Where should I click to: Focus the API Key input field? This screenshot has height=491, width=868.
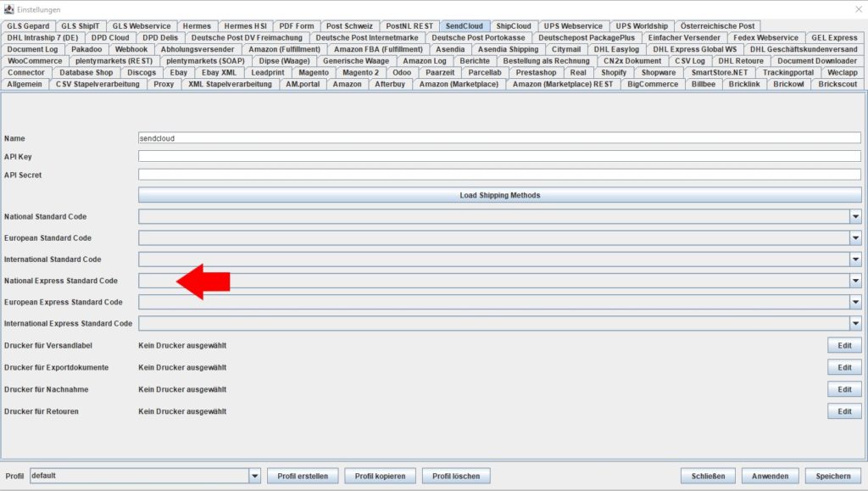point(499,157)
